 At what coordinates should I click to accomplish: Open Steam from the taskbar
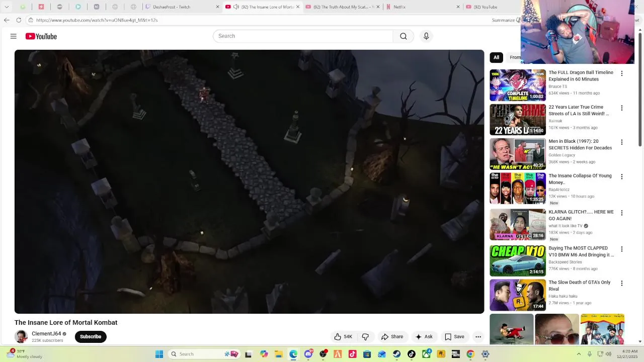[x=397, y=354]
